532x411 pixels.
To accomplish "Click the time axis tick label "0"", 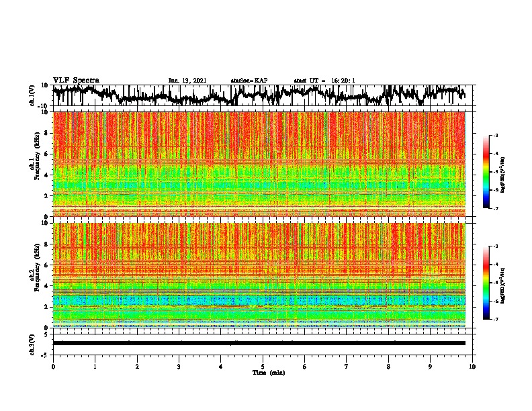I will tap(53, 367).
